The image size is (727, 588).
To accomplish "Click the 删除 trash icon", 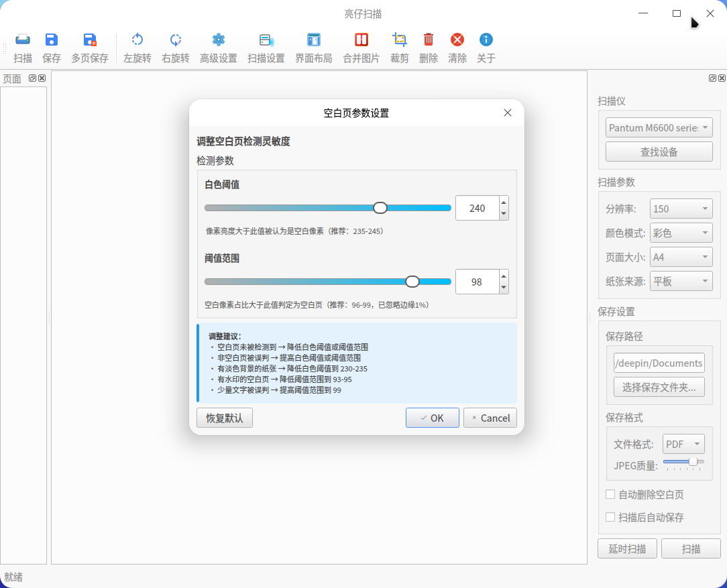I will (429, 40).
